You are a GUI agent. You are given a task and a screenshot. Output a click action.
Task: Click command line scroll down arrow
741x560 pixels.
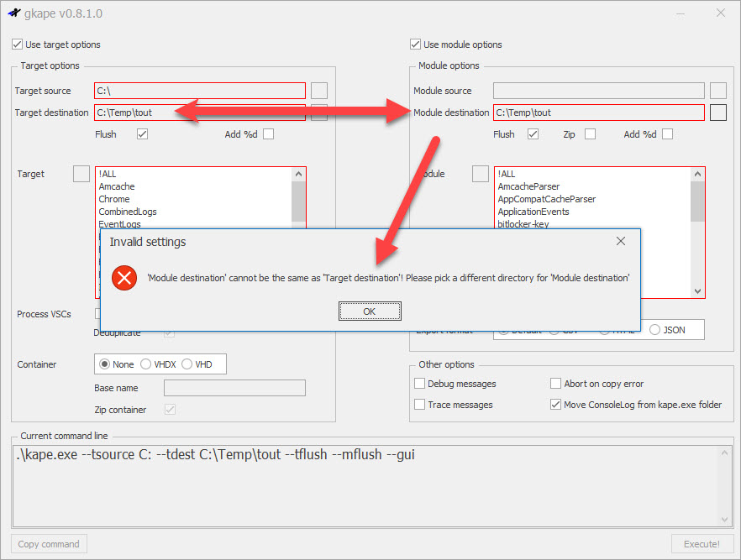click(724, 520)
